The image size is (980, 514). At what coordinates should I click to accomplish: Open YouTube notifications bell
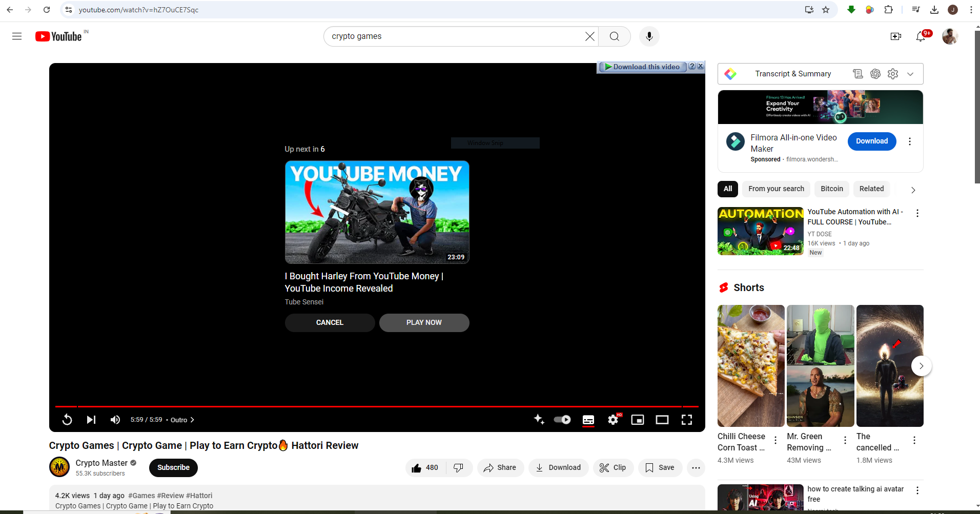(x=921, y=36)
